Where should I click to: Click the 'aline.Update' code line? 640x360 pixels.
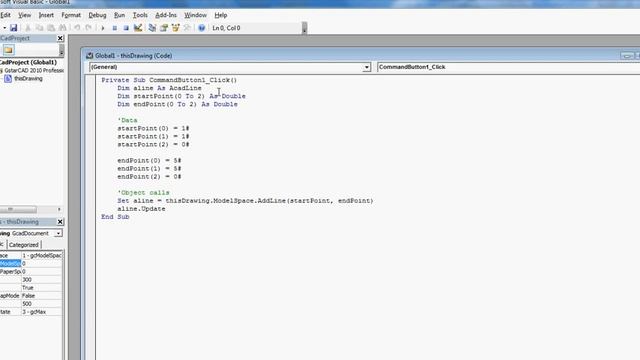pos(141,209)
